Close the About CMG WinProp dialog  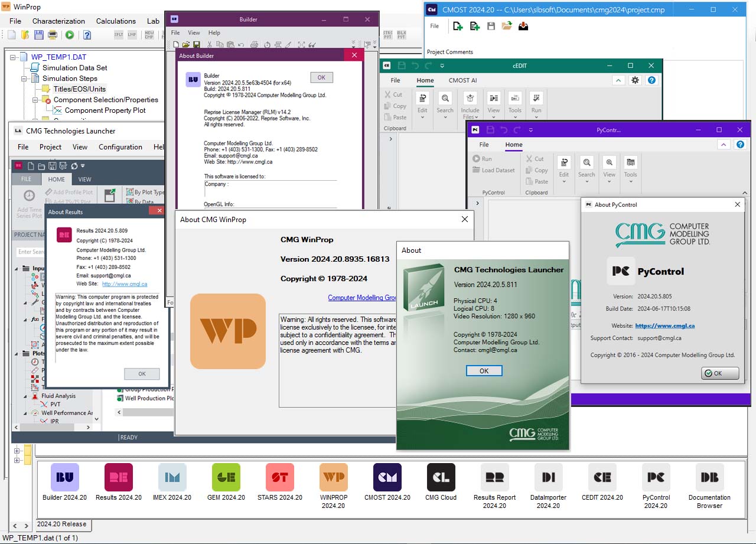click(464, 219)
